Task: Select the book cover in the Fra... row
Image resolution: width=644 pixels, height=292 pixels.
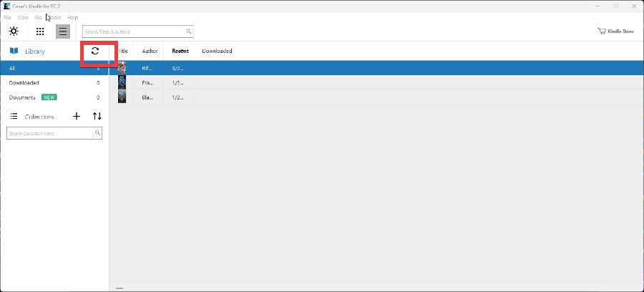Action: [122, 82]
